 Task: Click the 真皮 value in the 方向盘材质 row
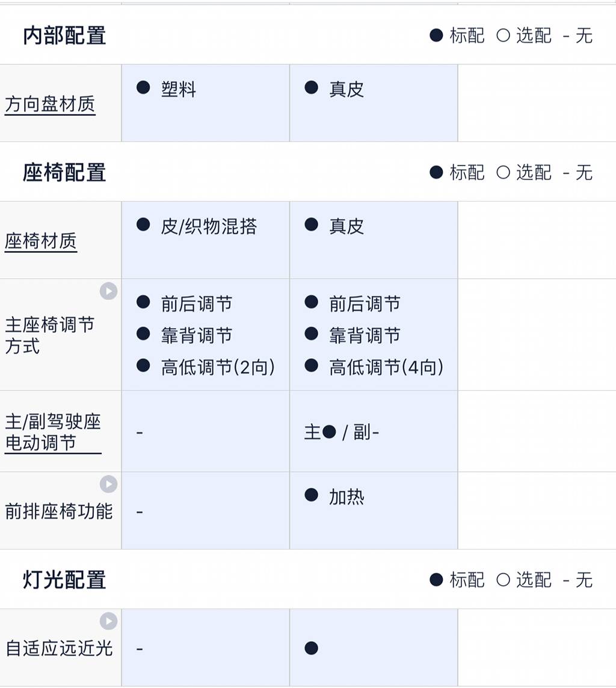coord(346,90)
